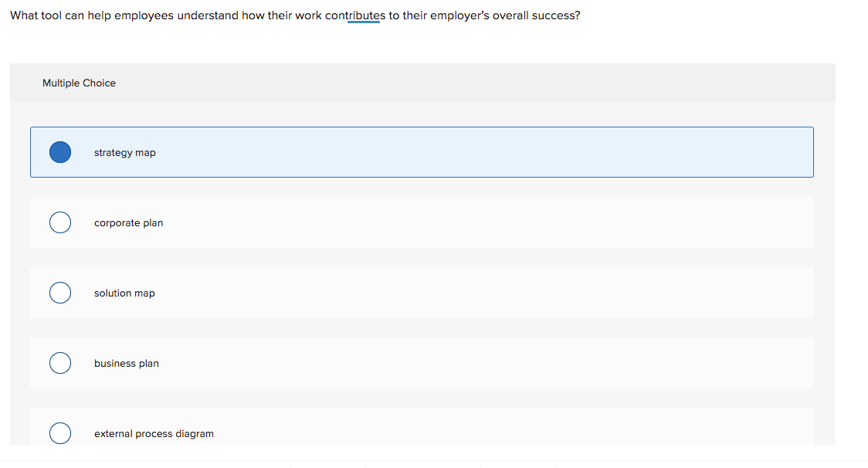Choose the answer labeled business plan
This screenshot has height=468, width=868.
coord(126,363)
